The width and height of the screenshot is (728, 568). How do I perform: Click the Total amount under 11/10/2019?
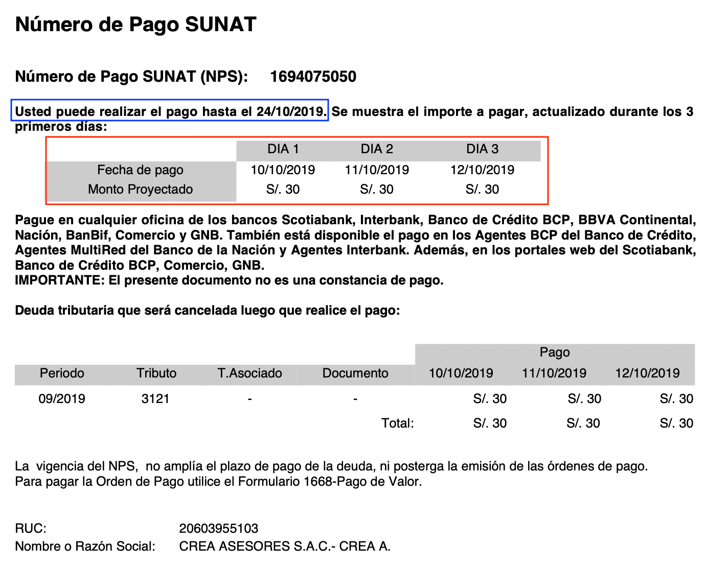click(x=583, y=423)
